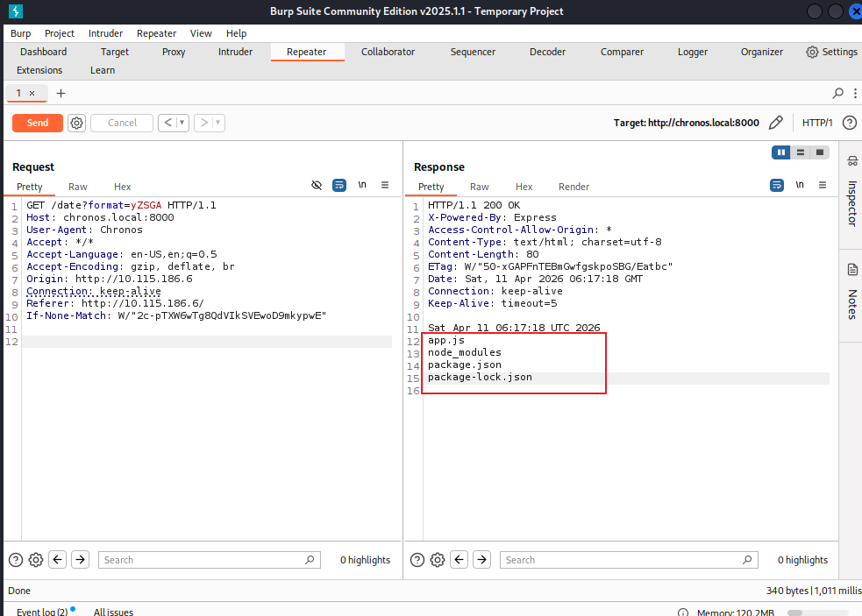
Task: Toggle hide non-printable eye icon in Request
Action: click(317, 185)
